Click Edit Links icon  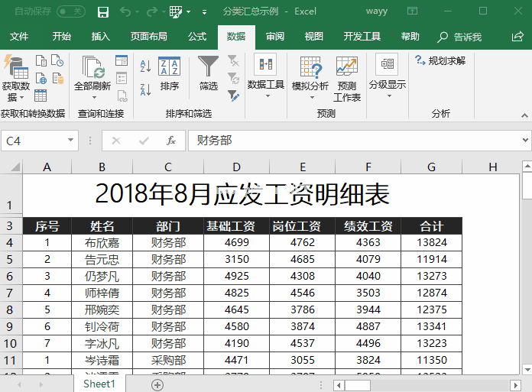(122, 96)
